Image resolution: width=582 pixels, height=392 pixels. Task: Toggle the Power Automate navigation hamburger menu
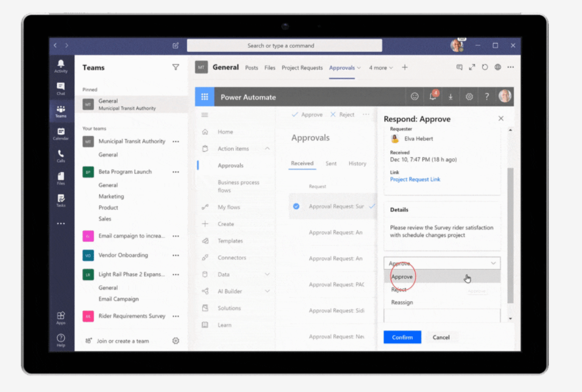205,115
